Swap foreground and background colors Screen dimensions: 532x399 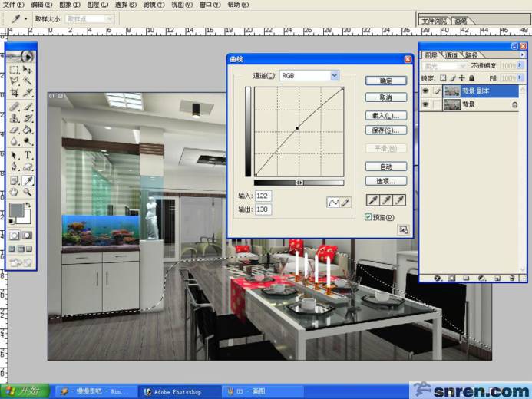click(28, 205)
